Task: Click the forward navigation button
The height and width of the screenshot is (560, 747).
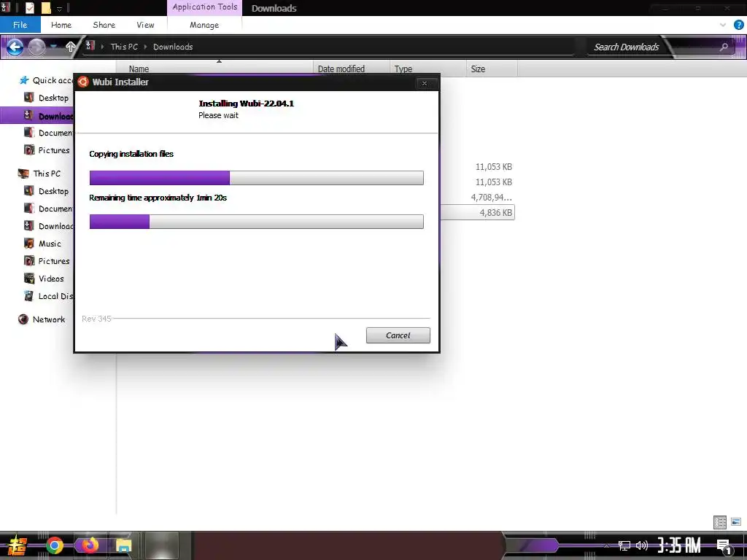Action: pos(36,47)
